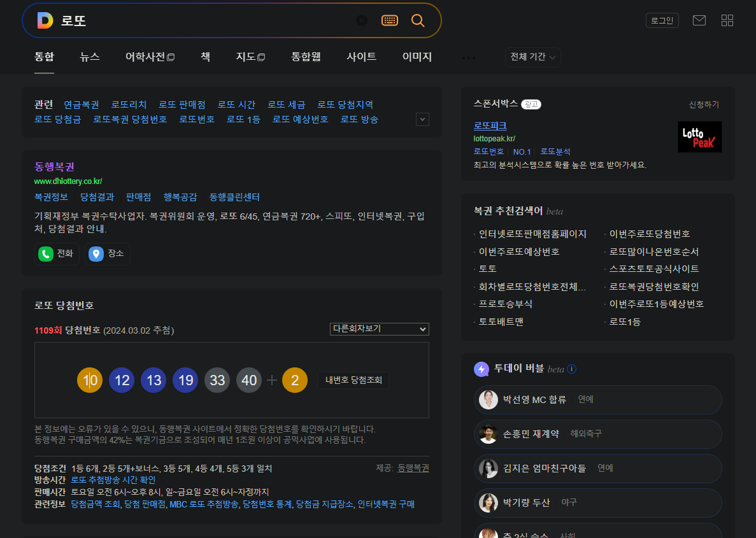This screenshot has width=756, height=538.
Task: Open the www.dhlottery.co.kr URL link
Action: [x=68, y=181]
